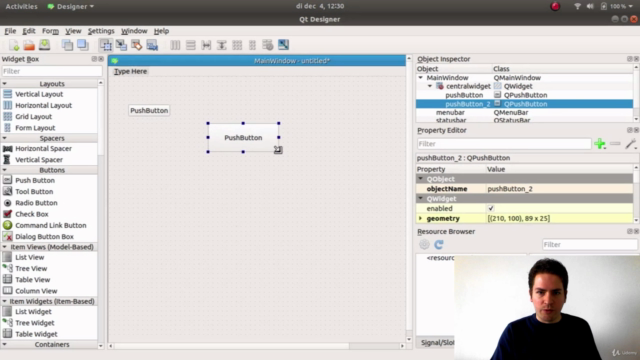The height and width of the screenshot is (360, 640).
Task: Select the Edit Tab Order mode icon
Action: point(152,45)
